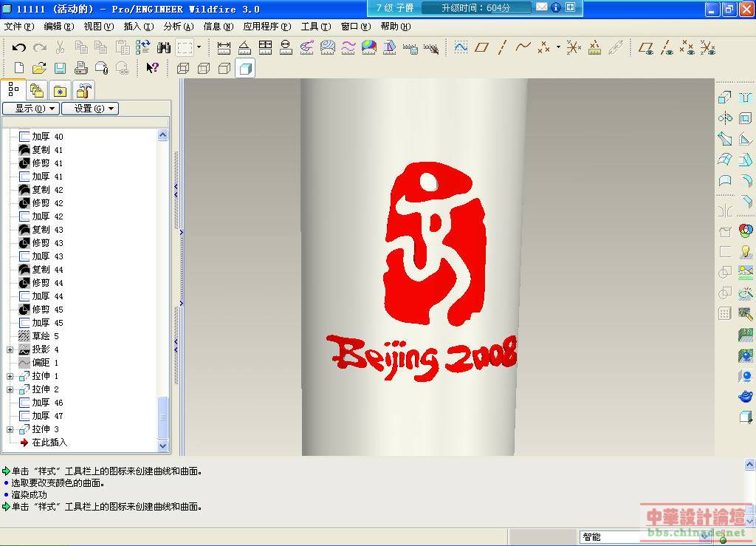Image resolution: width=756 pixels, height=546 pixels.
Task: Expand the 拉伸 3 tree node
Action: (x=10, y=429)
